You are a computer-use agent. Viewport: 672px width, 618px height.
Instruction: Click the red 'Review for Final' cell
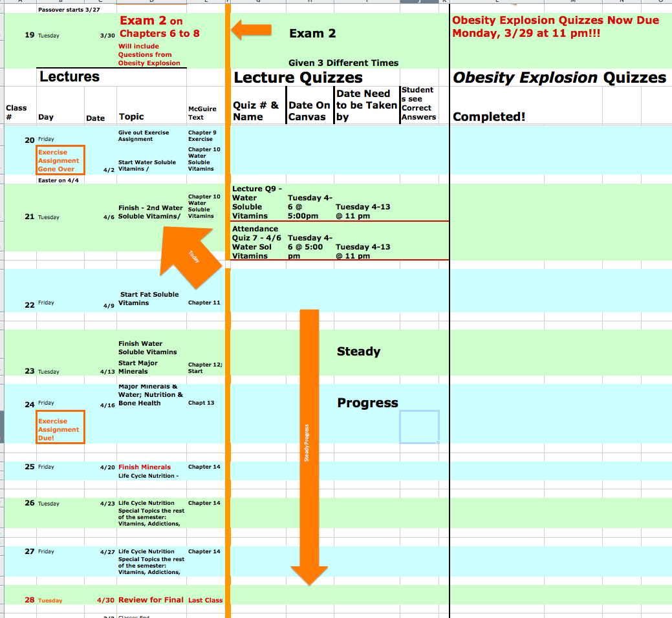[x=151, y=600]
